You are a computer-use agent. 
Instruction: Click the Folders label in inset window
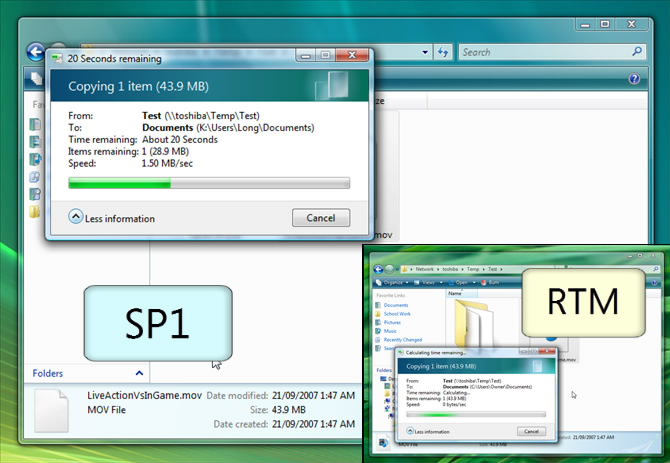pyautogui.click(x=384, y=370)
